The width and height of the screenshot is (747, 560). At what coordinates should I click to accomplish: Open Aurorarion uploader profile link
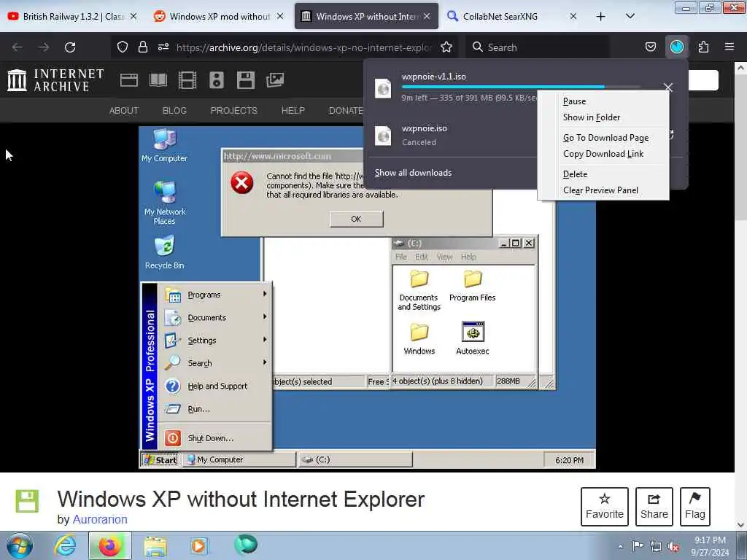click(99, 519)
